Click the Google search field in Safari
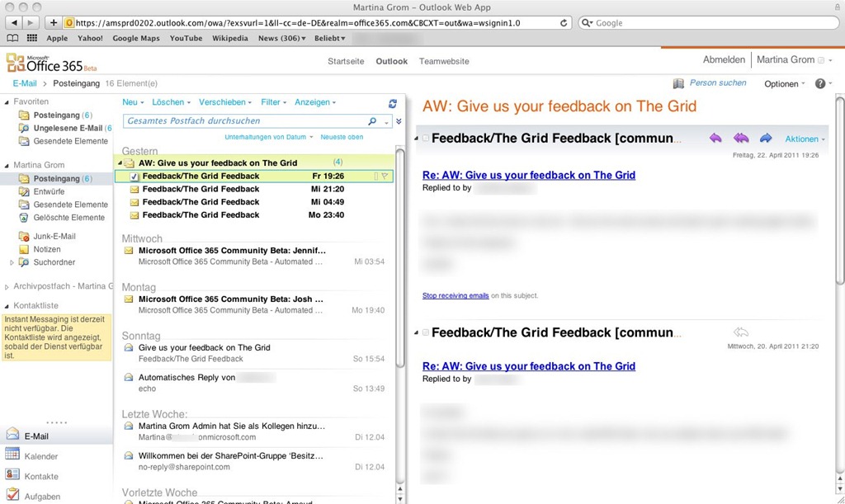 [709, 23]
